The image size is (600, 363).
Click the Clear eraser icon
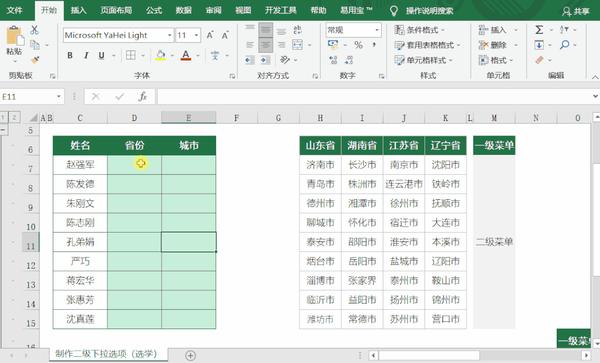coord(539,60)
